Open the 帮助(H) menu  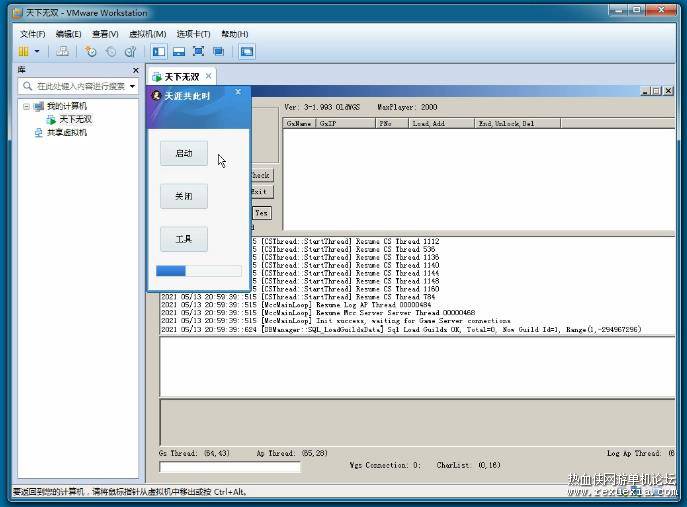pos(234,34)
